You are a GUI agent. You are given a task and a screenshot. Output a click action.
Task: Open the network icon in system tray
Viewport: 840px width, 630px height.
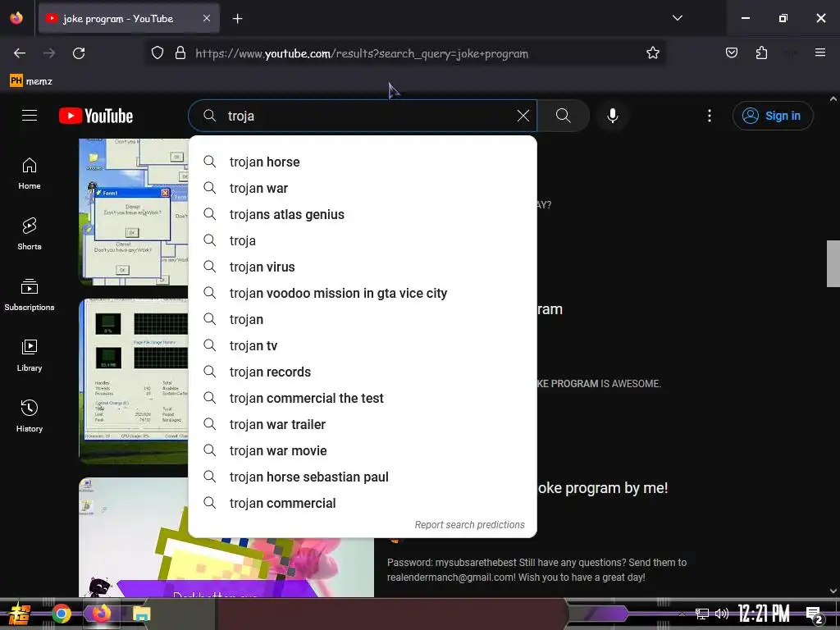coord(701,614)
